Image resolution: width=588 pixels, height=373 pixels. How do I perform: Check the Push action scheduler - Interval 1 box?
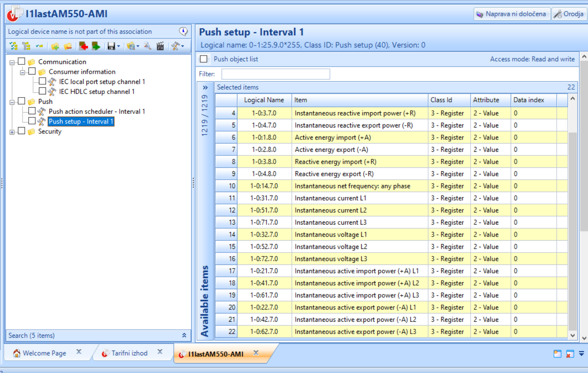(x=32, y=111)
